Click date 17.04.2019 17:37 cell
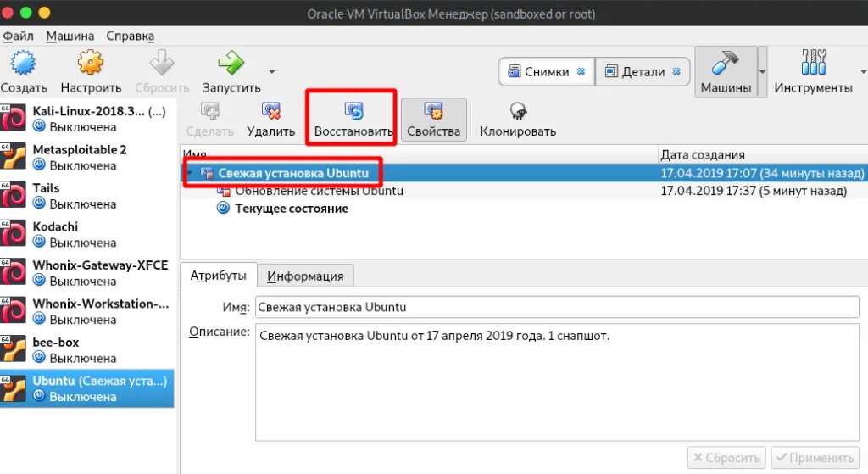 click(754, 191)
